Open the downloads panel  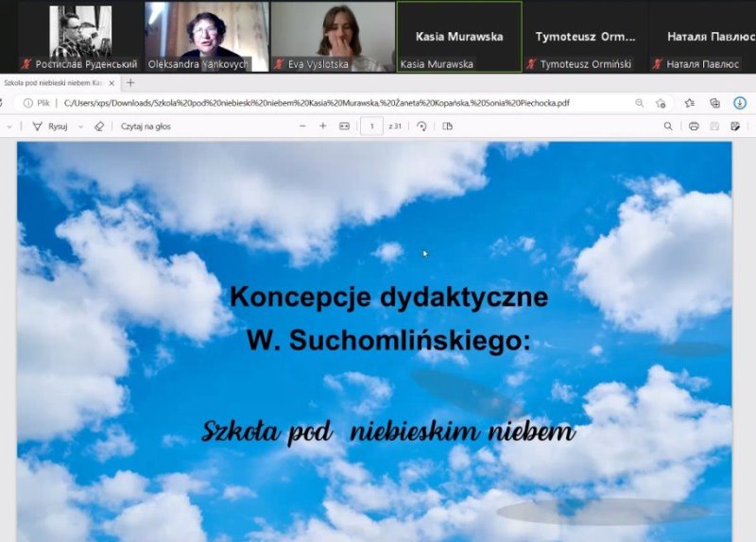(740, 103)
